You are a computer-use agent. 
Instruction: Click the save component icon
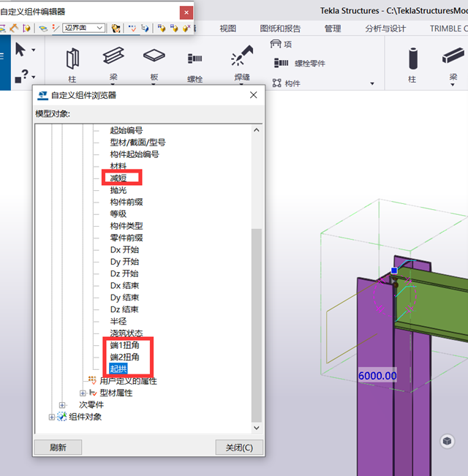tap(161, 29)
